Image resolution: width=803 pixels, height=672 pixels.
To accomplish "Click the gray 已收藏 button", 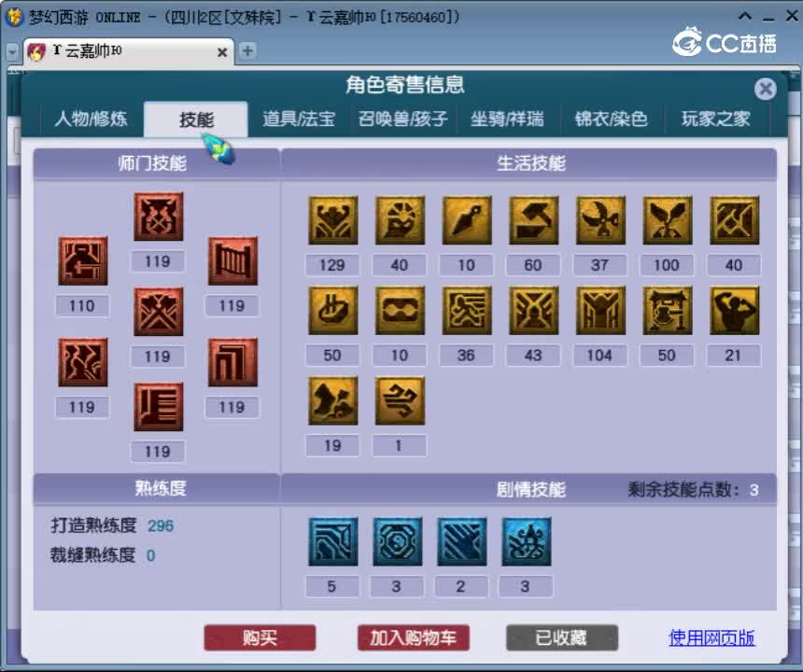I will (562, 637).
